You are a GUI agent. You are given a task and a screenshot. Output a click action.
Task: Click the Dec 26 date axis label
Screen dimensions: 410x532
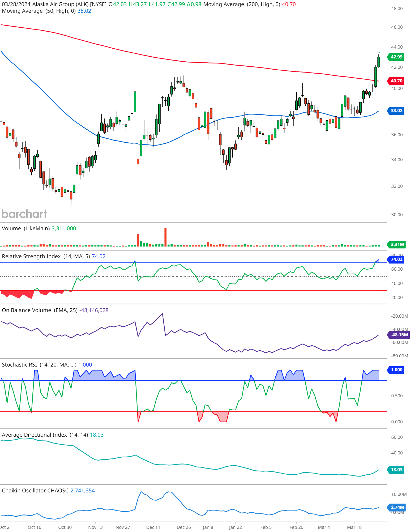pyautogui.click(x=184, y=527)
